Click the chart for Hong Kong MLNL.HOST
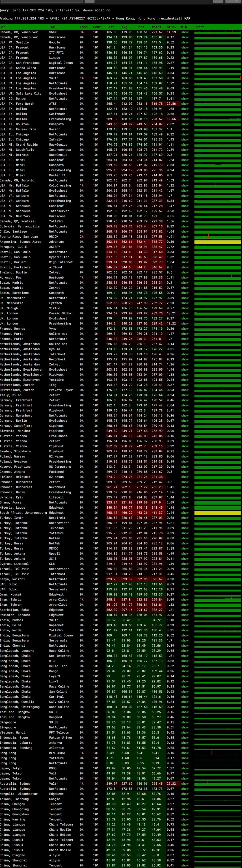The height and width of the screenshot is (868, 242). (218, 753)
